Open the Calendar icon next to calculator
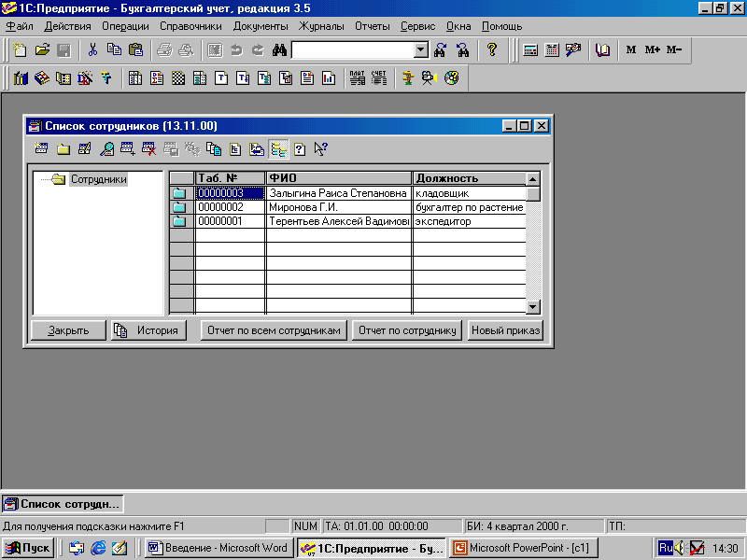The image size is (747, 560). [x=552, y=49]
